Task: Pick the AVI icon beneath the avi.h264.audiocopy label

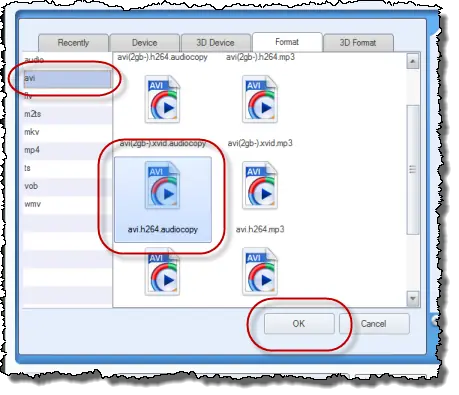Action: (162, 272)
